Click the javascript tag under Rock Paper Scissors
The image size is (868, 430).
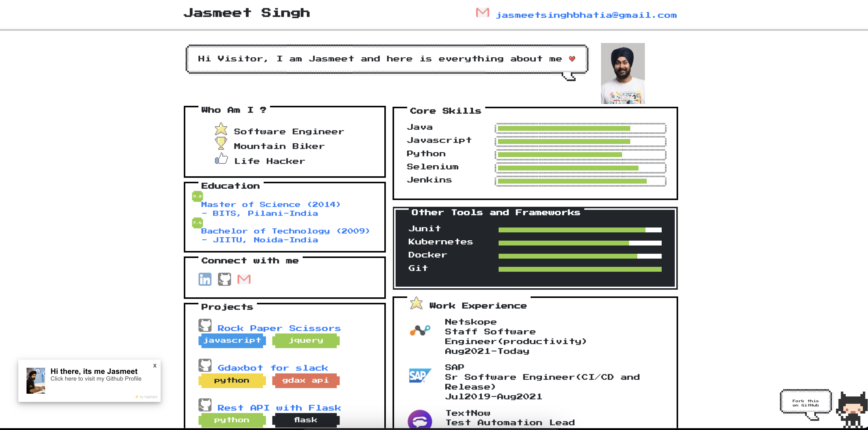click(233, 341)
